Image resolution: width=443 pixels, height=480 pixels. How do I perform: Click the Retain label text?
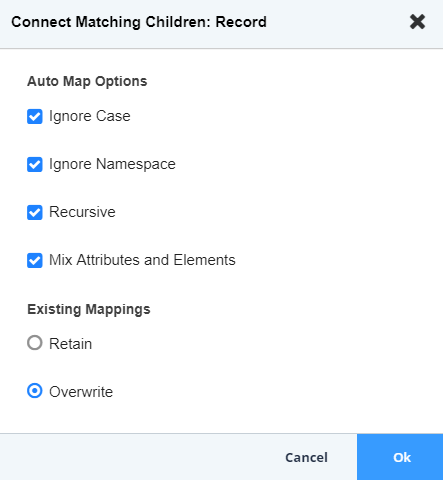tap(71, 344)
